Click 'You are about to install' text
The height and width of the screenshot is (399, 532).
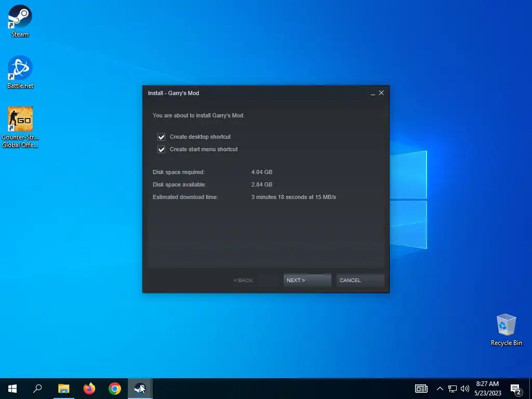click(x=198, y=115)
